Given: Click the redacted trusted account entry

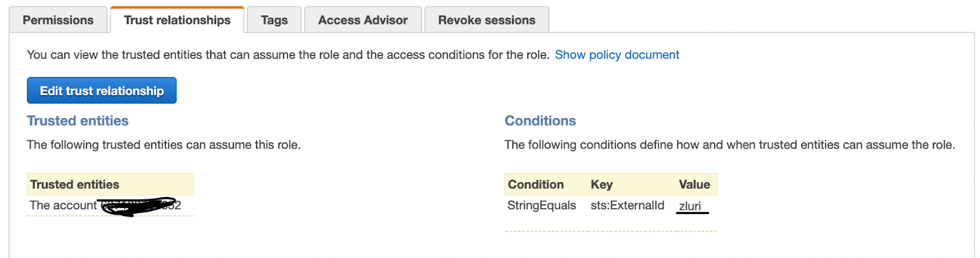Looking at the screenshot, I should click(105, 205).
